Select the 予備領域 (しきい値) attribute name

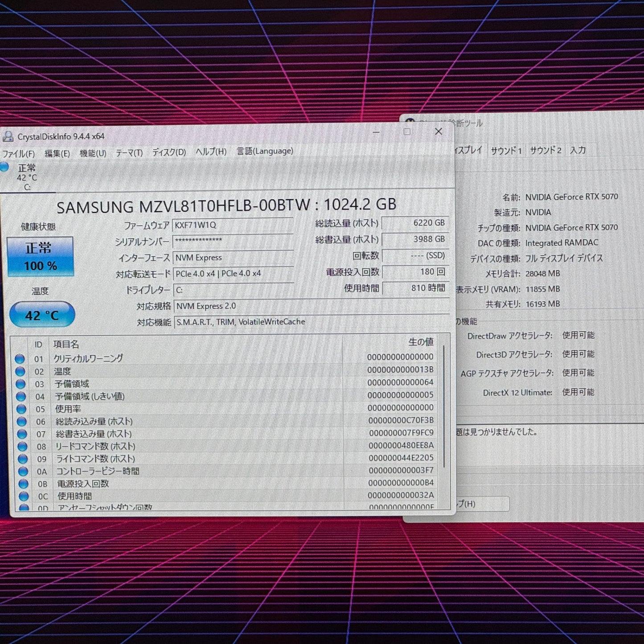tap(90, 396)
